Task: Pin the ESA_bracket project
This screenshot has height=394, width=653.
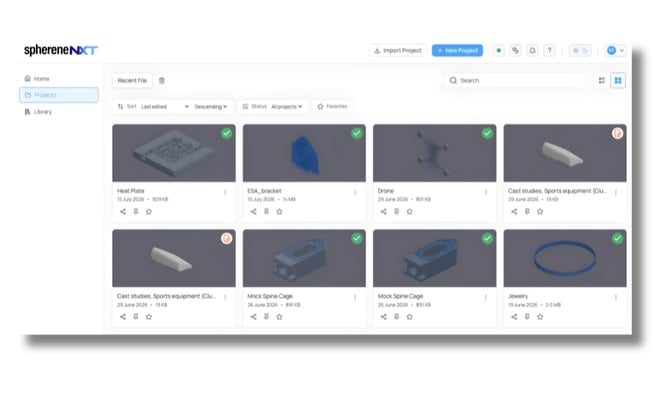Action: 266,212
